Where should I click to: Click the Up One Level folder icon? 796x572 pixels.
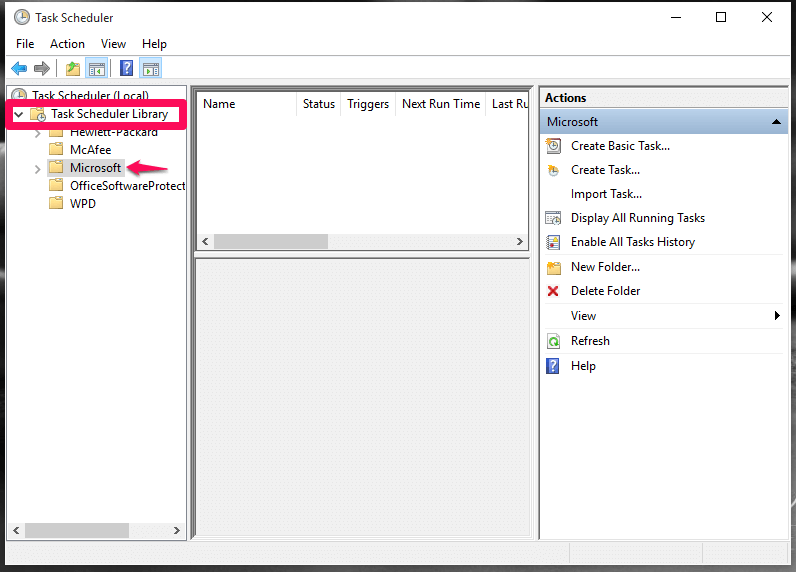point(73,68)
